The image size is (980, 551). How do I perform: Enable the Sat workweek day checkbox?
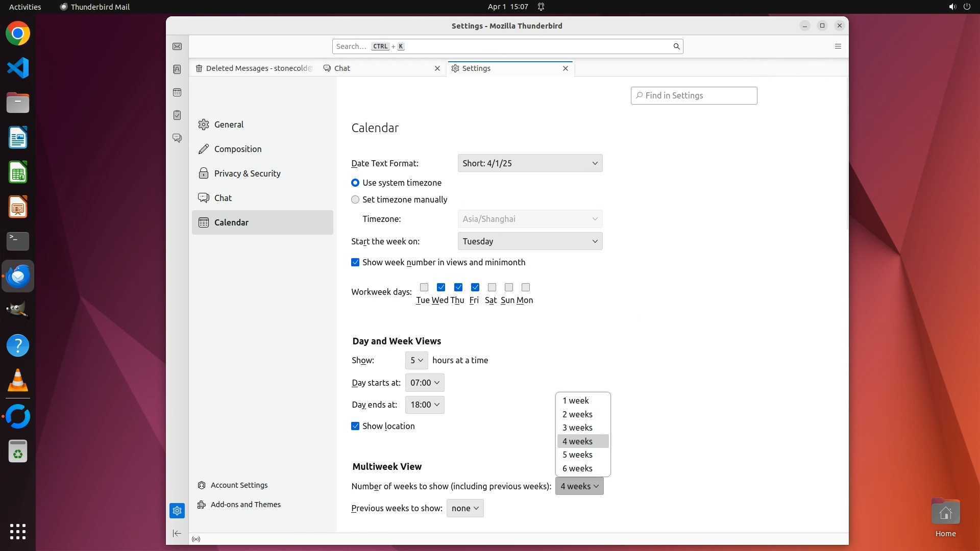pyautogui.click(x=492, y=287)
